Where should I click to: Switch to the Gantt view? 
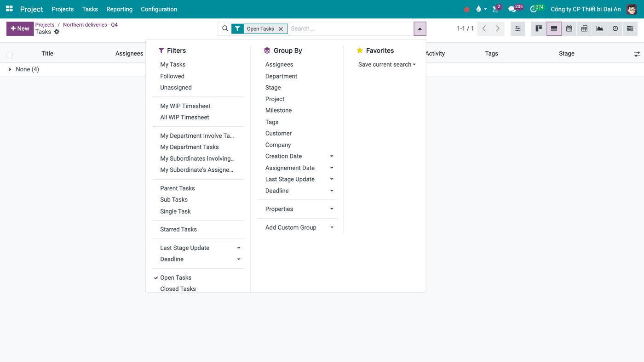point(630,28)
